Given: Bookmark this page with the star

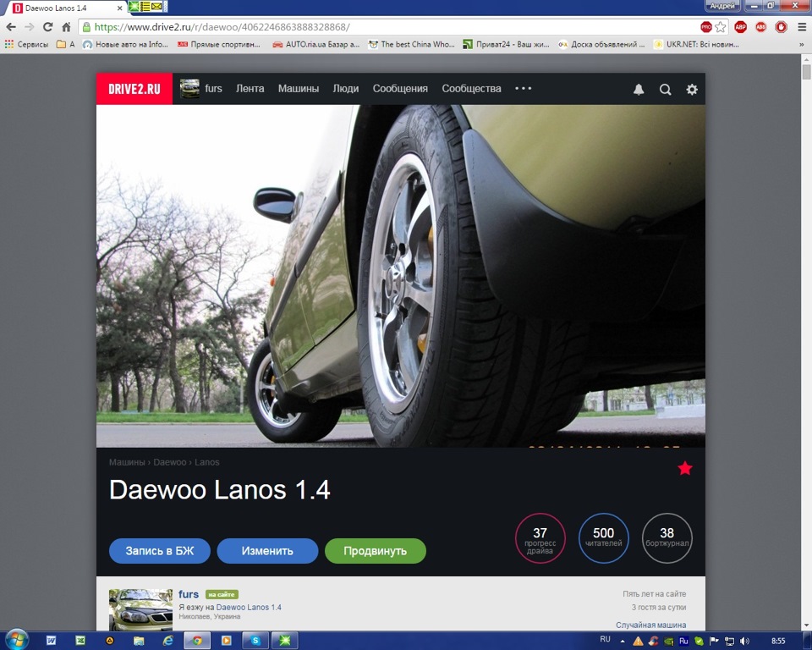Looking at the screenshot, I should [x=721, y=27].
